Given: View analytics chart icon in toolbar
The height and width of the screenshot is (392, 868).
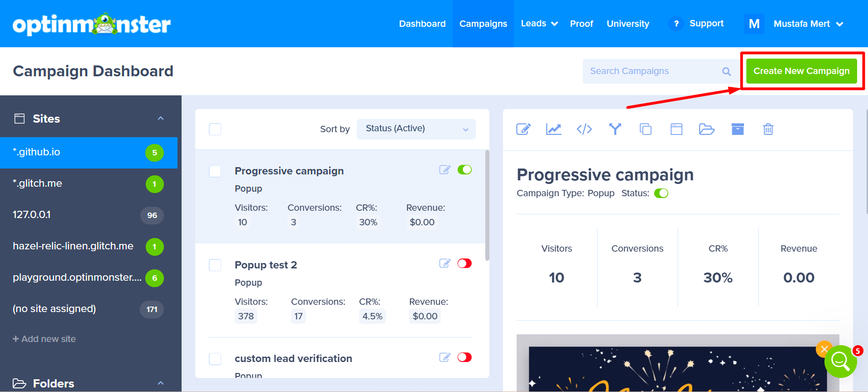Looking at the screenshot, I should coord(553,129).
